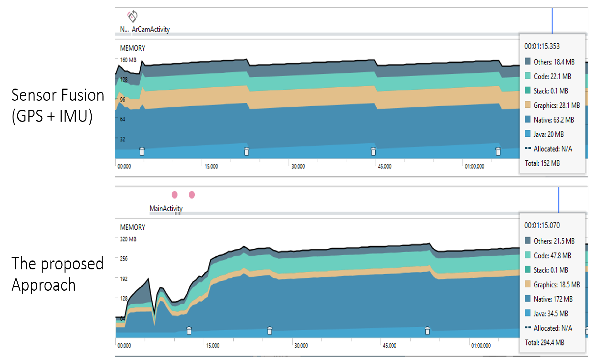This screenshot has height=364, width=594.
Task: Click last garbage collection icon in top chart
Action: click(x=498, y=151)
